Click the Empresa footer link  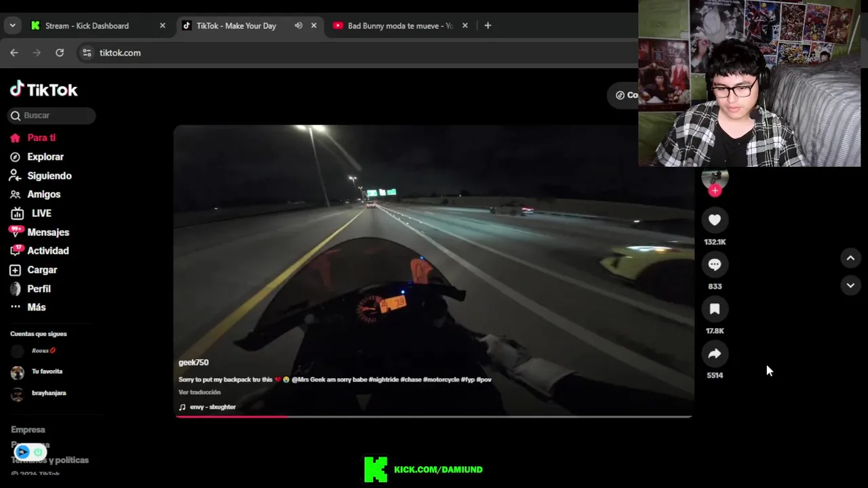(28, 430)
